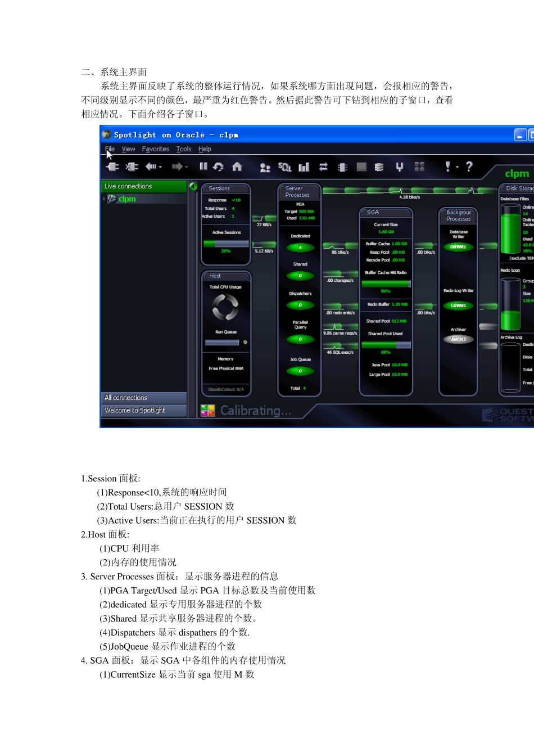Screen dimensions: 534x756
Task: Open the Top SQL toolbar icon
Action: (x=285, y=167)
